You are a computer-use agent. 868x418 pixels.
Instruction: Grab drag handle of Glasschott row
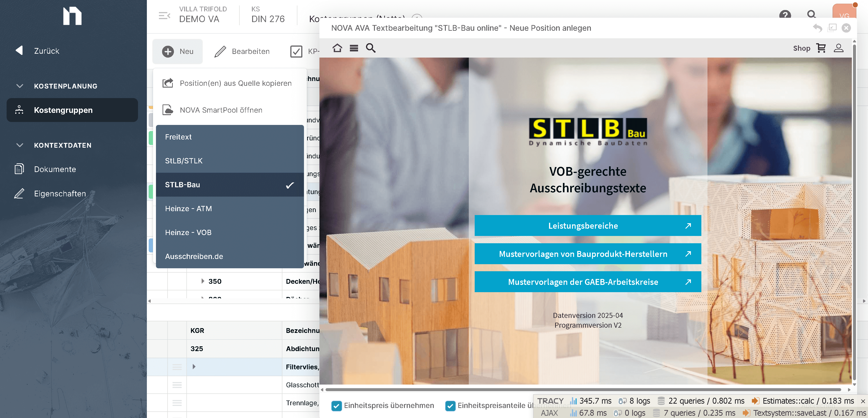[177, 385]
